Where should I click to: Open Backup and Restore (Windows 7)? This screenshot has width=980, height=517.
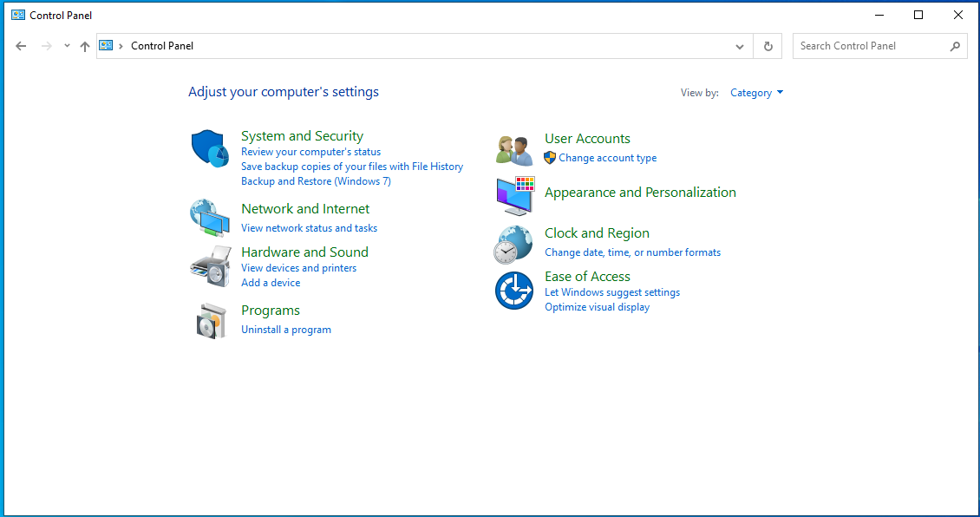point(316,181)
